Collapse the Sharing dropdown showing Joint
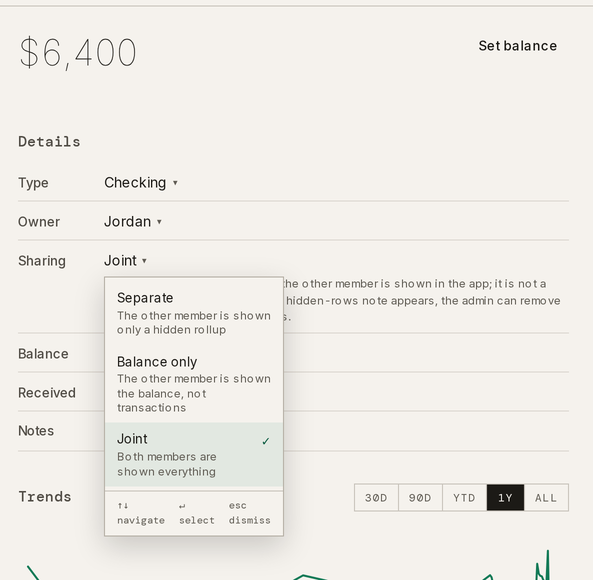The height and width of the screenshot is (580, 593). 126,261
